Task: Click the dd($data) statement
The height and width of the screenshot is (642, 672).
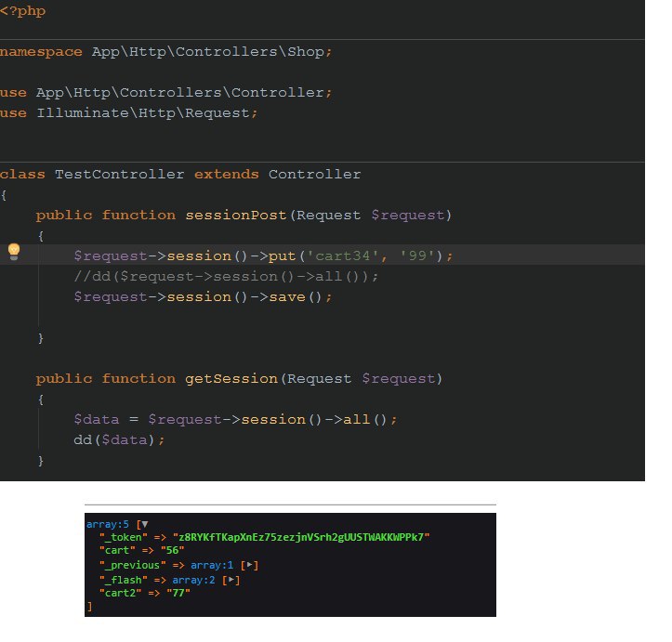Action: 119,439
